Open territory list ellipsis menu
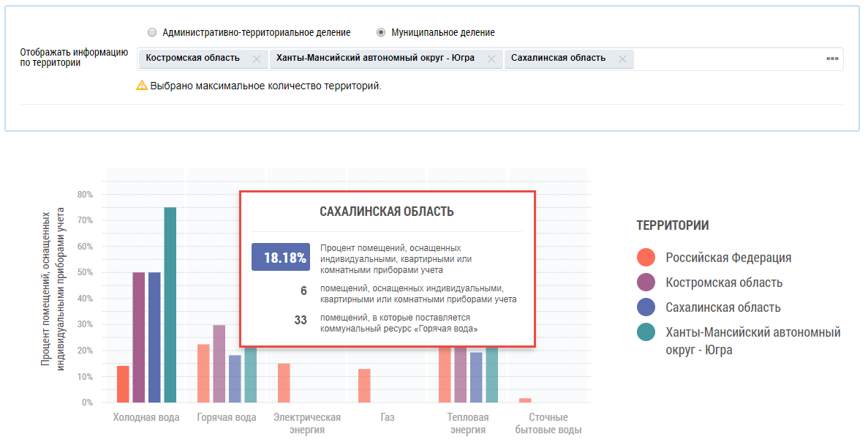This screenshot has height=445, width=868. [x=832, y=59]
